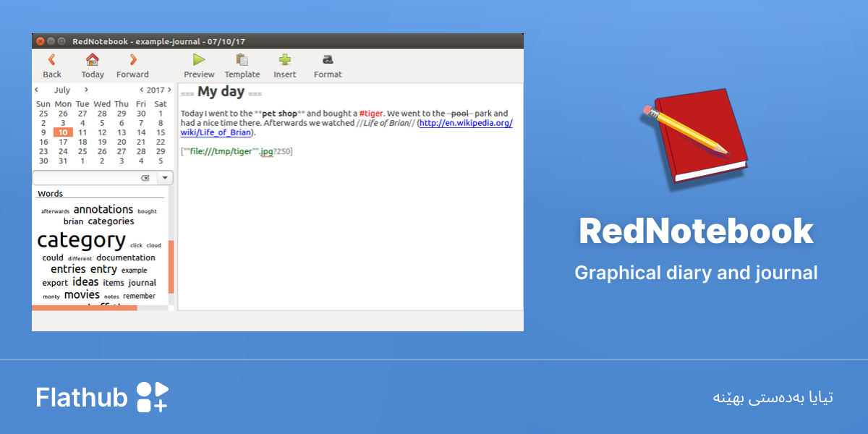Click the large 'category' cloud word
The image size is (868, 434).
pyautogui.click(x=82, y=240)
